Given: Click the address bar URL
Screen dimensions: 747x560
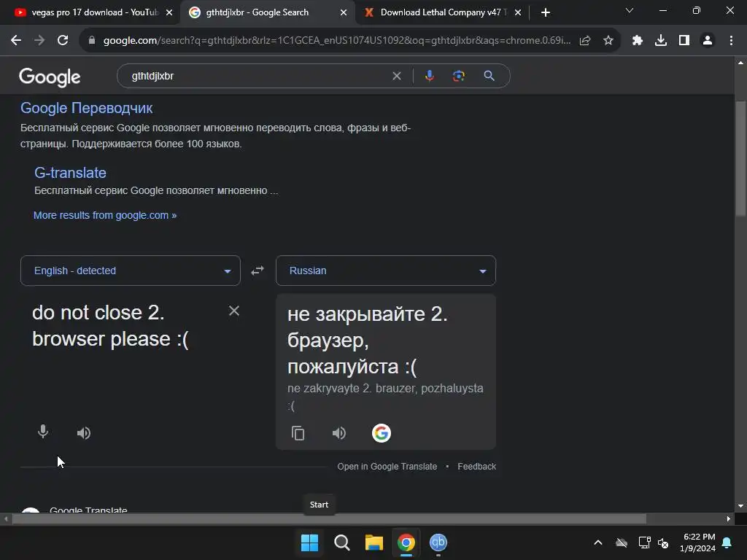Looking at the screenshot, I should pos(336,41).
